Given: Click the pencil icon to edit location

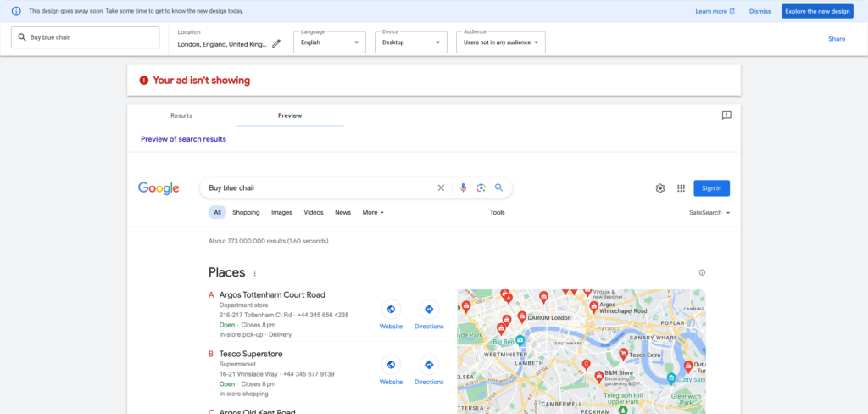Looking at the screenshot, I should point(276,44).
